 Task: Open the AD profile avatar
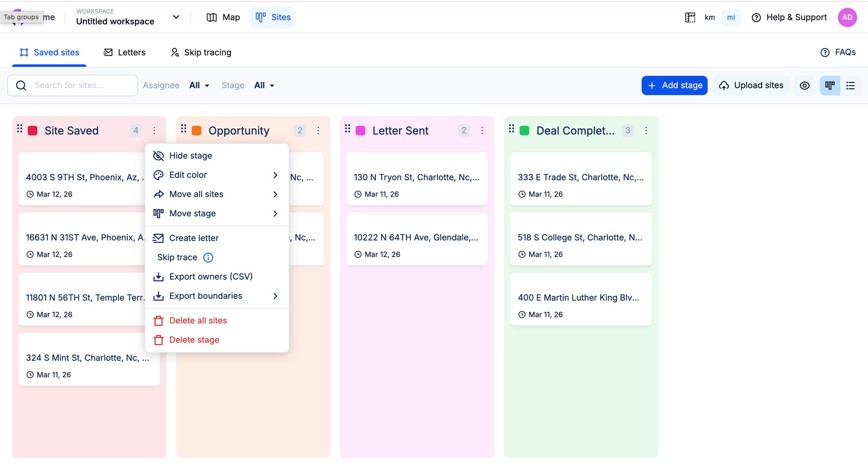click(847, 17)
